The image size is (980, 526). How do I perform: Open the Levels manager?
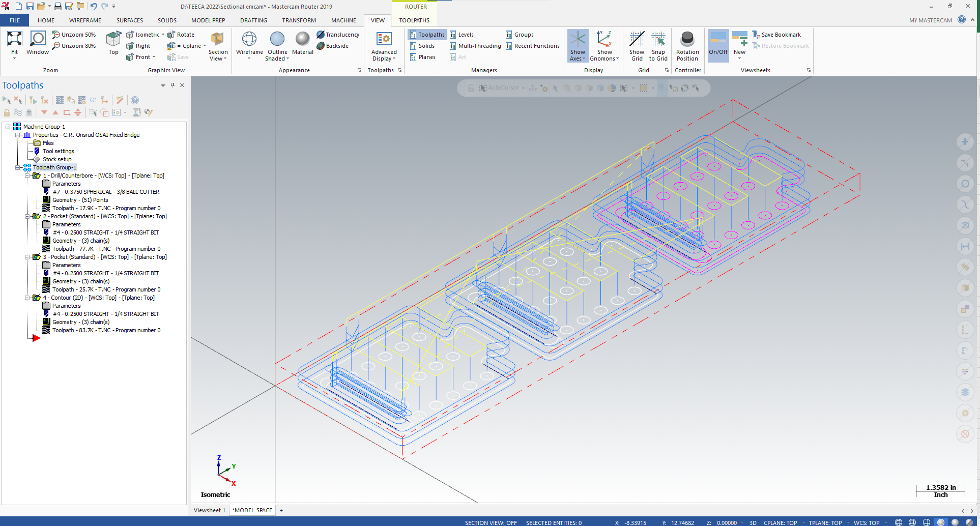pos(462,35)
